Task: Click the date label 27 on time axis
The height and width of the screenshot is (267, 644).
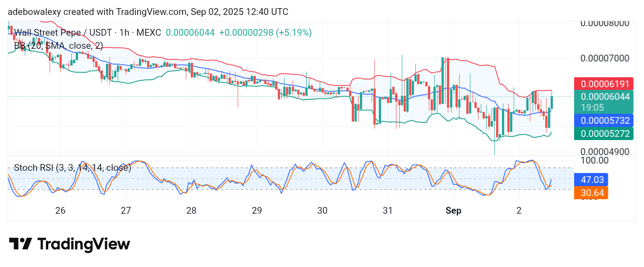Action: (x=126, y=211)
